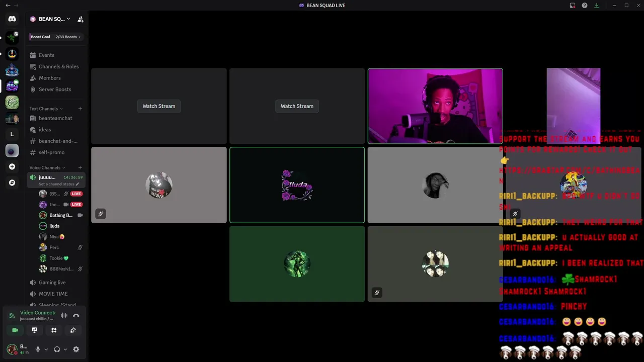This screenshot has width=644, height=362.
Task: Create a new text channel plus icon
Action: point(80,109)
